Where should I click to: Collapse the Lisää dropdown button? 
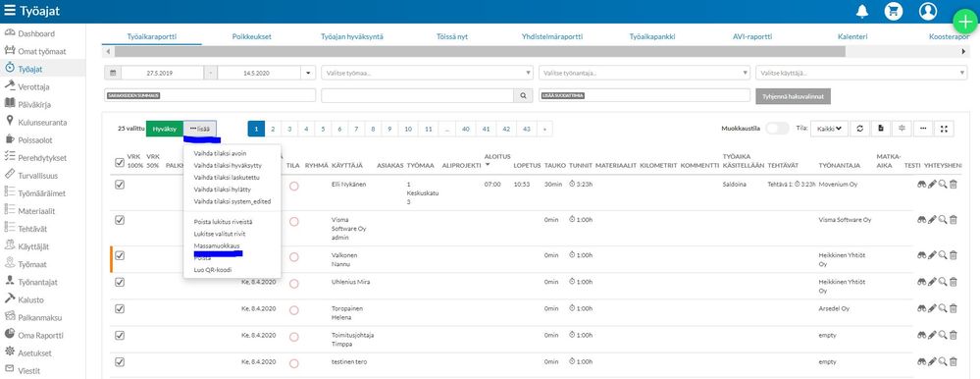tap(200, 129)
